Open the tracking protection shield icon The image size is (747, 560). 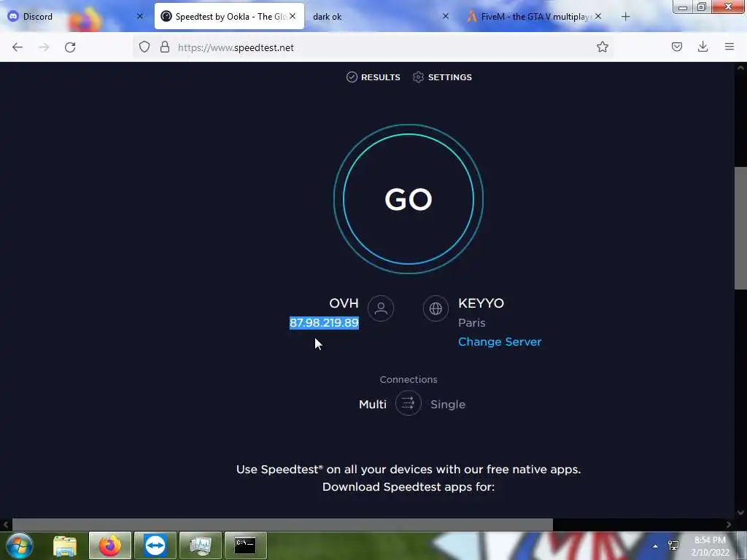point(144,47)
